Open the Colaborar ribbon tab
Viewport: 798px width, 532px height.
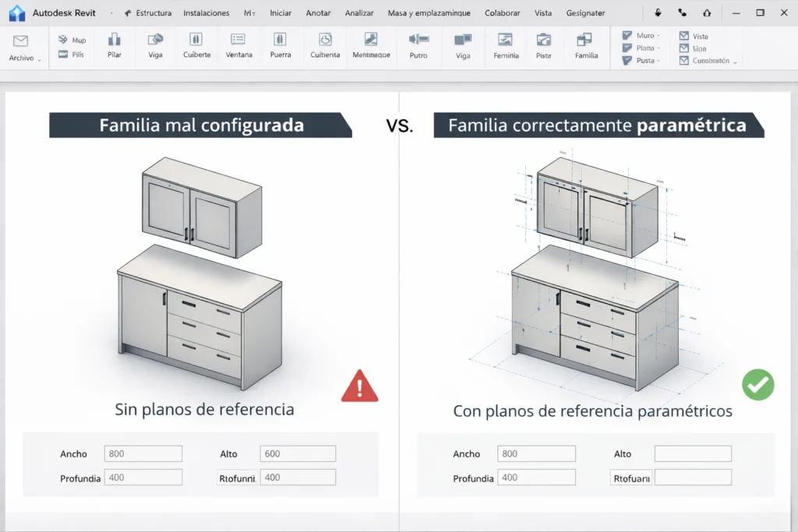point(502,12)
